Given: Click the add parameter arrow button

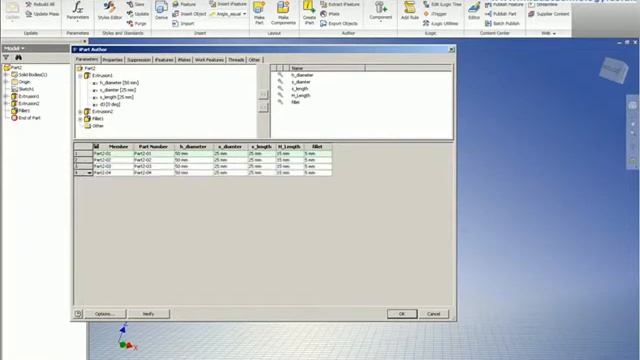Looking at the screenshot, I should (263, 94).
